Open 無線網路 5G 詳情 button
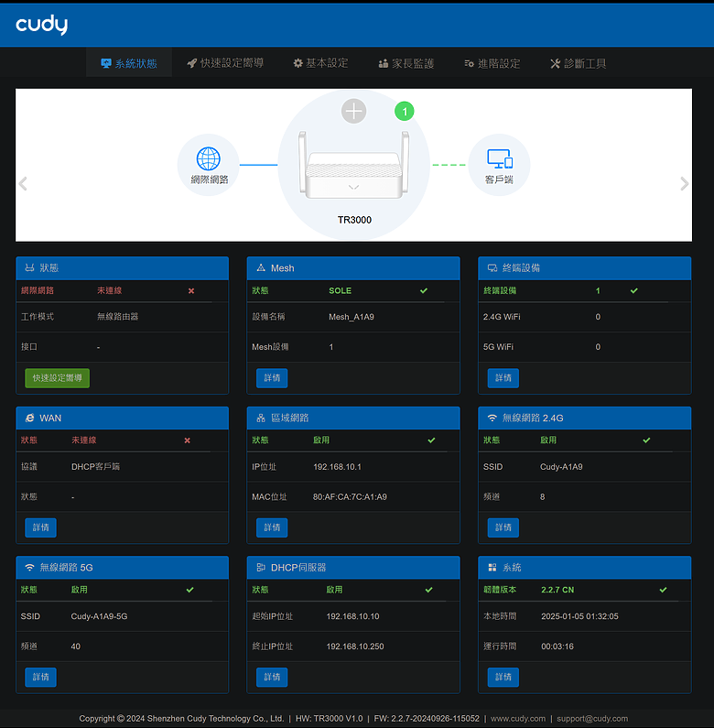 41,677
